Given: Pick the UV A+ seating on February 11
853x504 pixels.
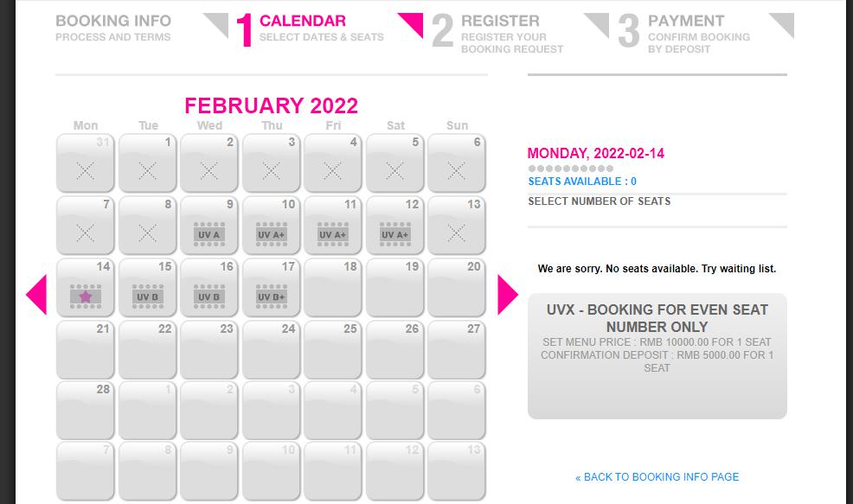Looking at the screenshot, I should click(x=332, y=234).
